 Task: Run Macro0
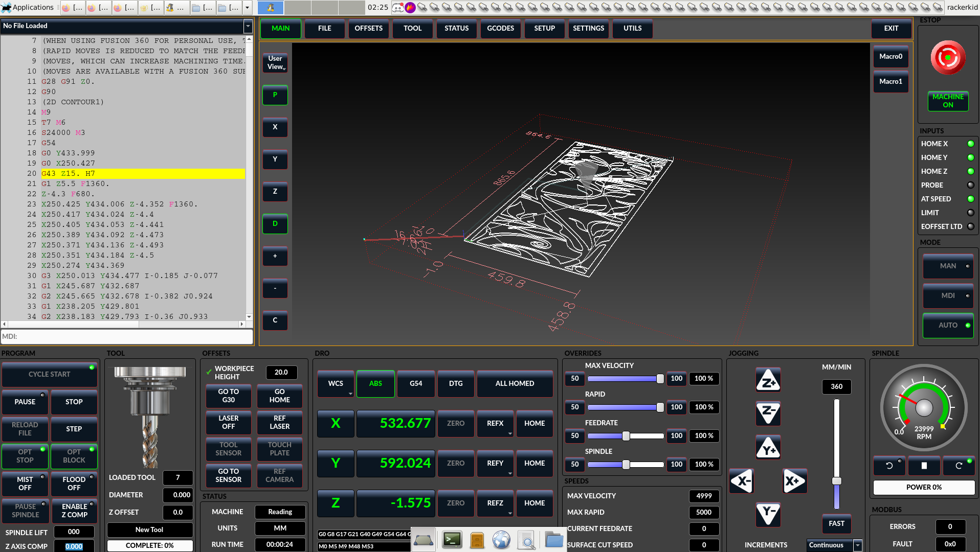[x=891, y=57]
